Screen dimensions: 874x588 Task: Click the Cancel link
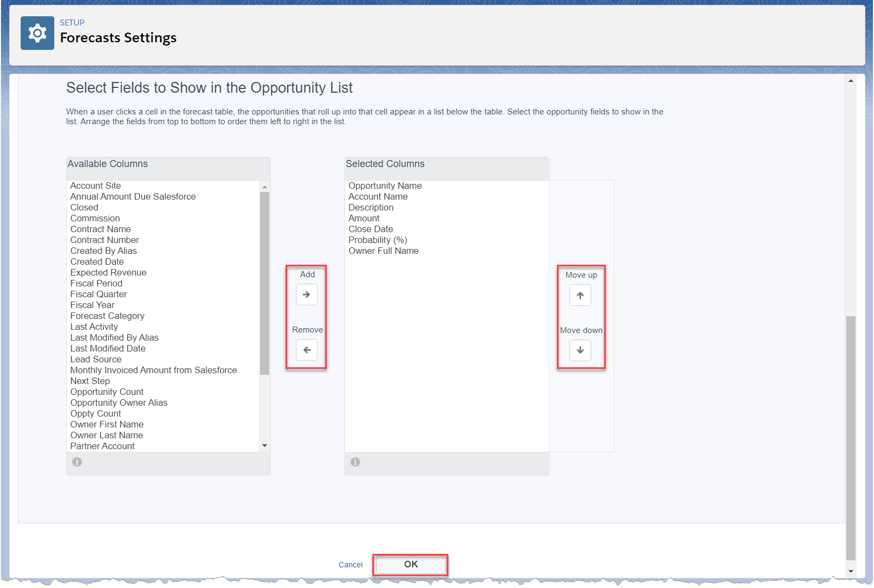coord(350,565)
